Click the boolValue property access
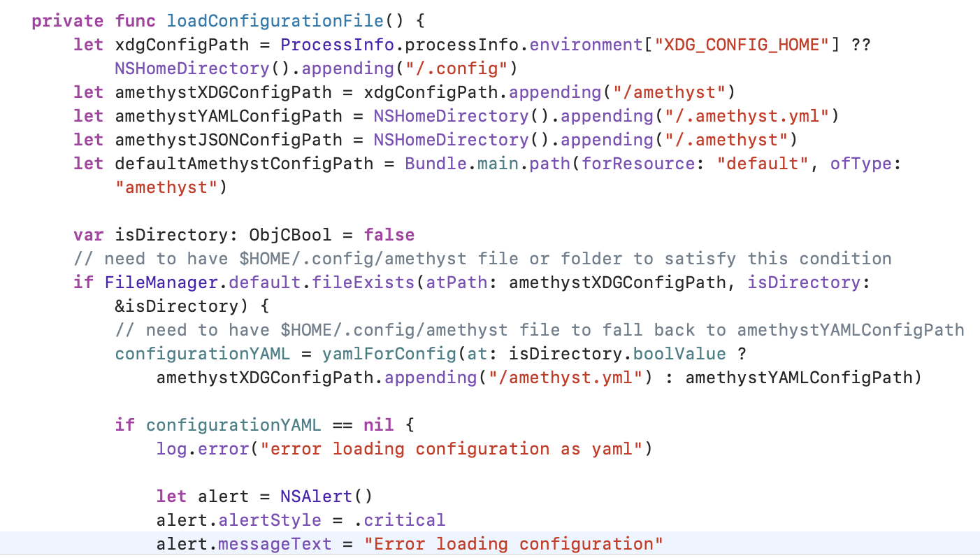 (x=679, y=353)
